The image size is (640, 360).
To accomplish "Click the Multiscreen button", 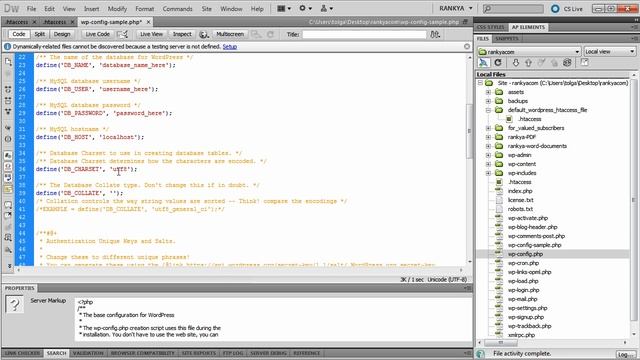I will coord(230,34).
